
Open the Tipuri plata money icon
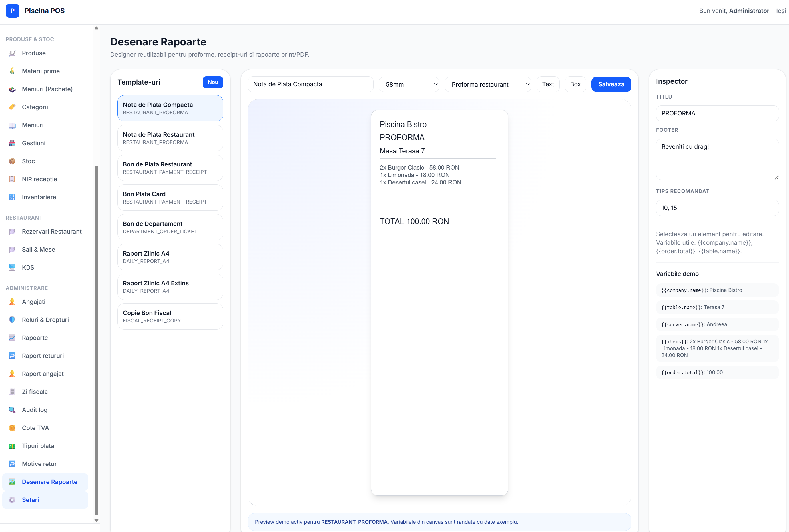pyautogui.click(x=12, y=446)
